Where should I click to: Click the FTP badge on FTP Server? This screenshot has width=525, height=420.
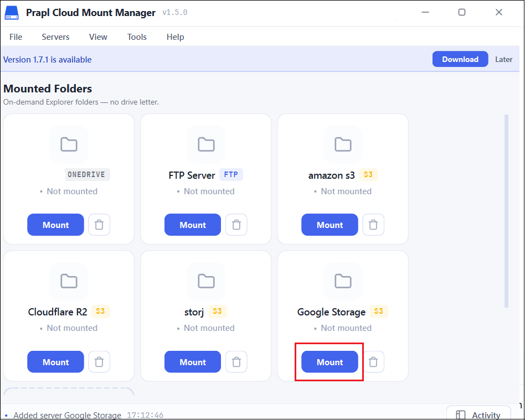[231, 174]
